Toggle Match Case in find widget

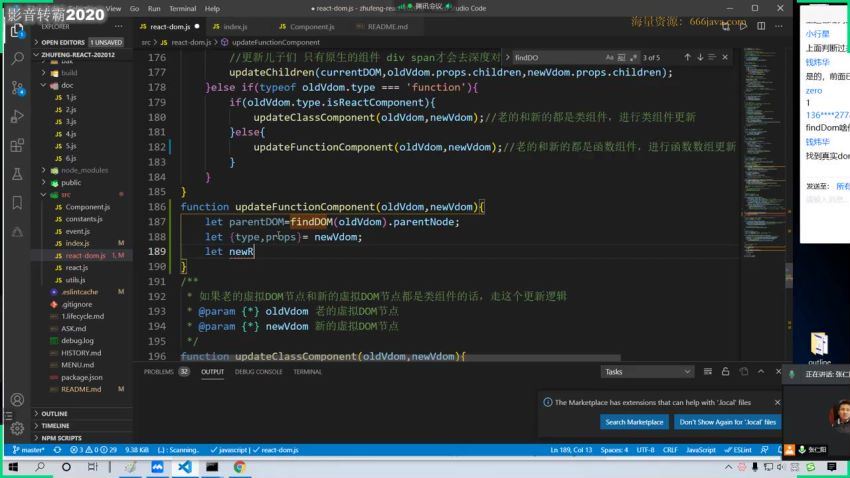(609, 57)
